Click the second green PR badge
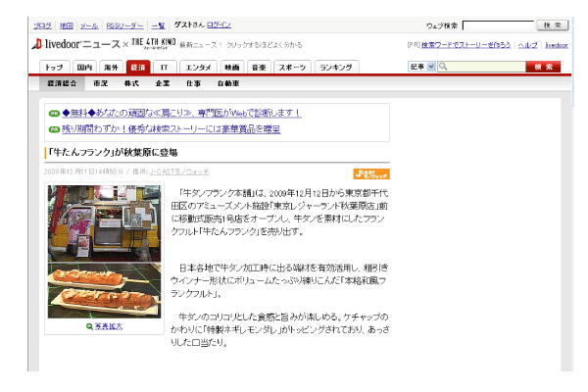Screen dimensions: 588x392 point(54,129)
